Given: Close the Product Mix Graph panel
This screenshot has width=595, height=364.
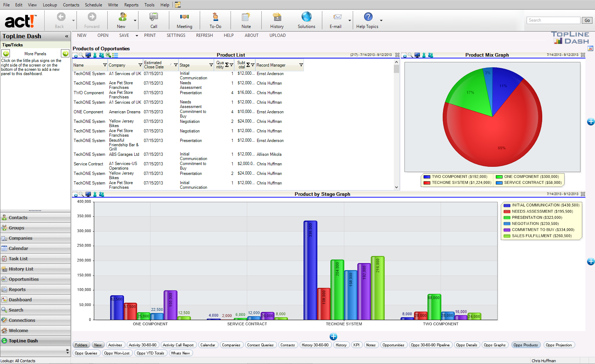Looking at the screenshot, I should pyautogui.click(x=583, y=55).
